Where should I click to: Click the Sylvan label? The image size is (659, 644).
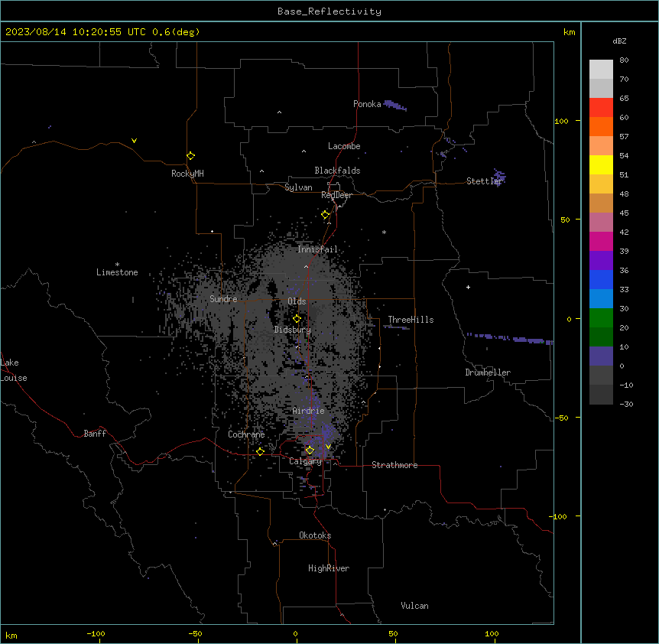tap(298, 187)
